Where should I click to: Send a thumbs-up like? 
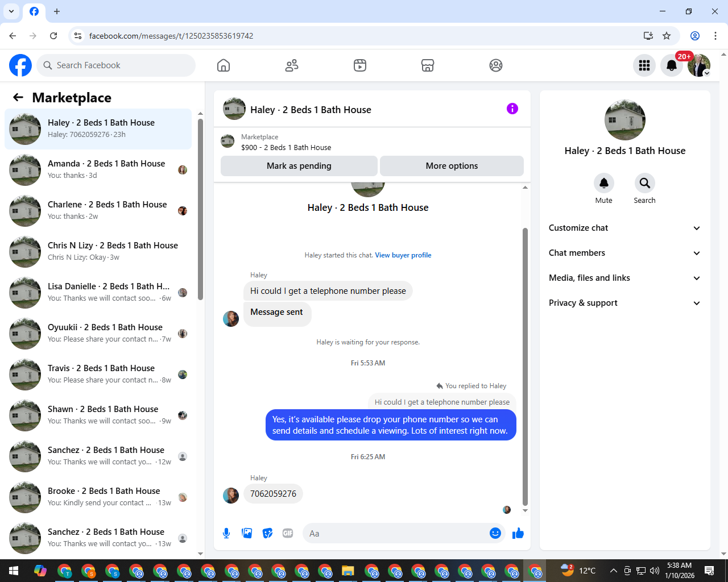tap(518, 533)
